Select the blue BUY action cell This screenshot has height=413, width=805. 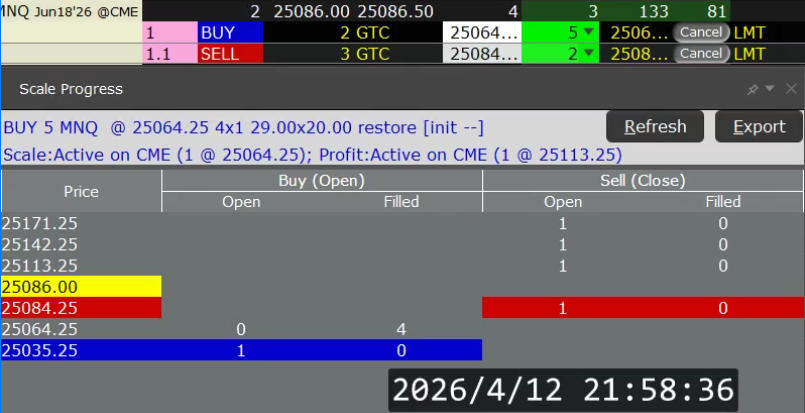pyautogui.click(x=229, y=33)
